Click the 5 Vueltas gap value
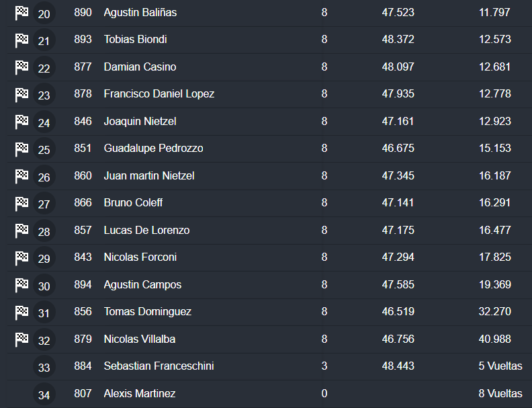Viewport: 532px width, 408px height. click(500, 366)
